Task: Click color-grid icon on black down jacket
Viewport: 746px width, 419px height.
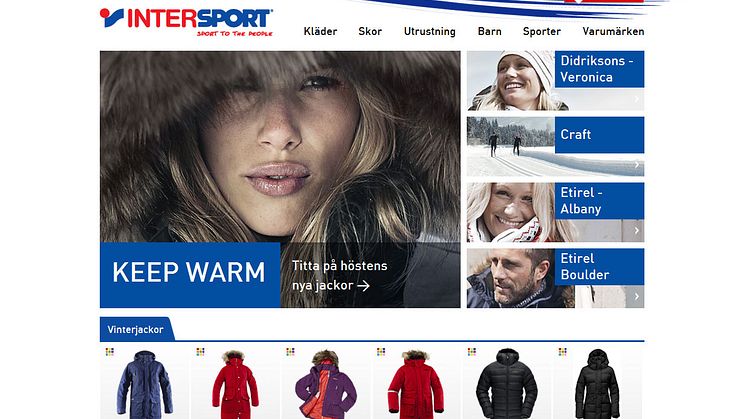Action: (472, 352)
